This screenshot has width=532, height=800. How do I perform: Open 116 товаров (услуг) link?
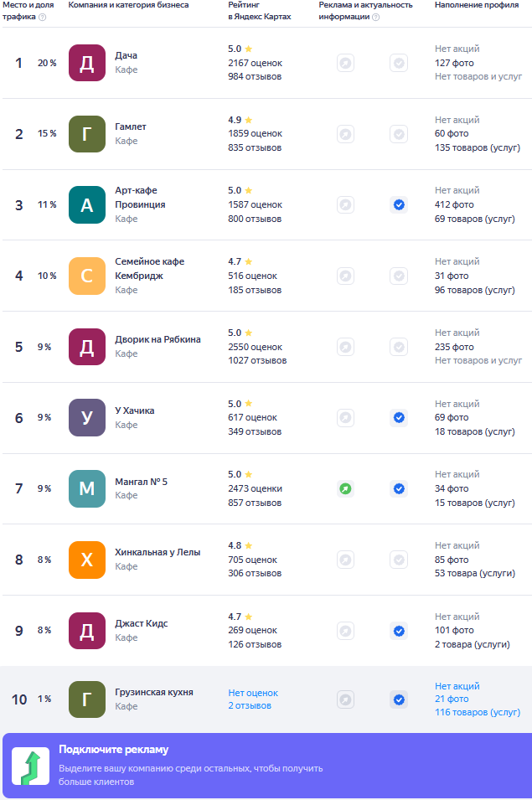[478, 712]
